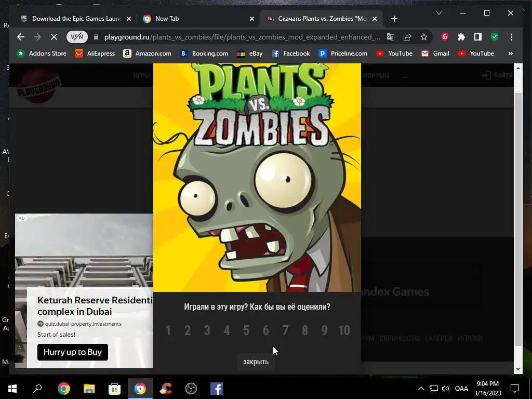The width and height of the screenshot is (532, 399).
Task: Switch the QAA input language indicator
Action: coord(461,389)
